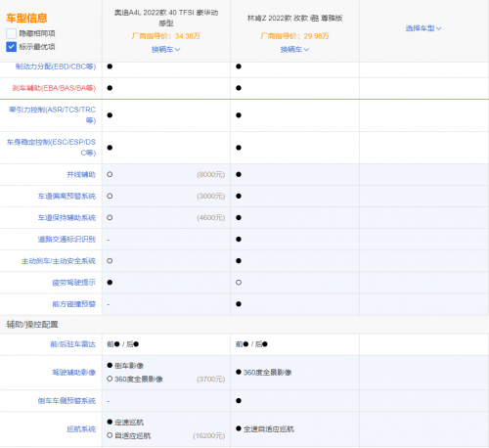The image size is (489, 448).
Task: Click the 驾驶辅助影像 link
Action: pyautogui.click(x=74, y=373)
